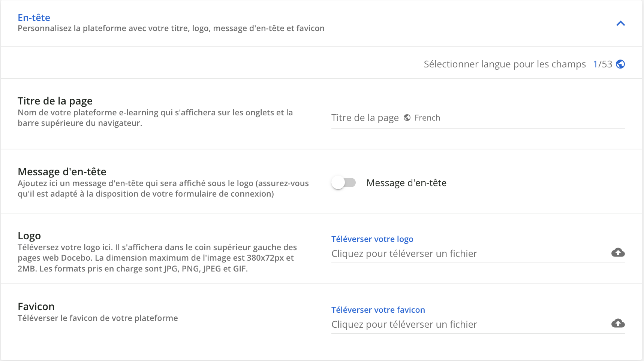644x361 pixels.
Task: Click the blue chevron to collapse the En-tête section
Action: [621, 23]
